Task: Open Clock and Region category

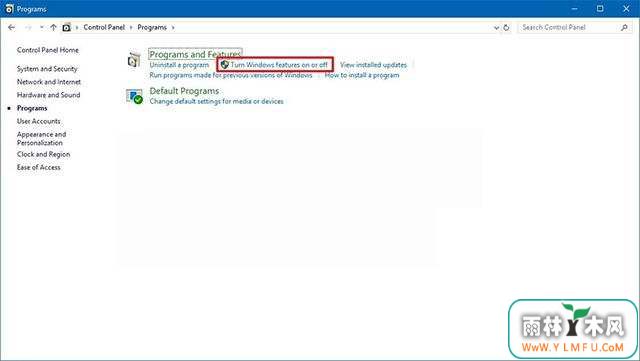Action: (x=43, y=154)
